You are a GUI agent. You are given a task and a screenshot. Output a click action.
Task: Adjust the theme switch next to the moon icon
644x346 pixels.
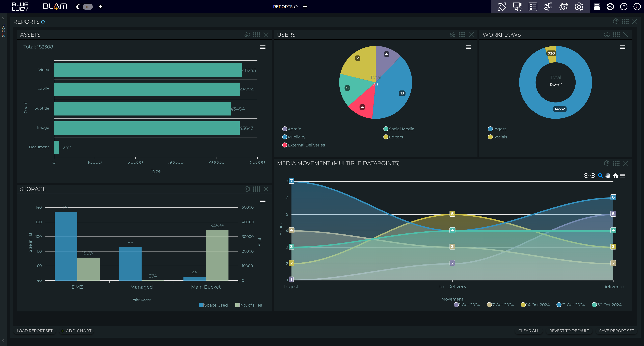(x=87, y=7)
